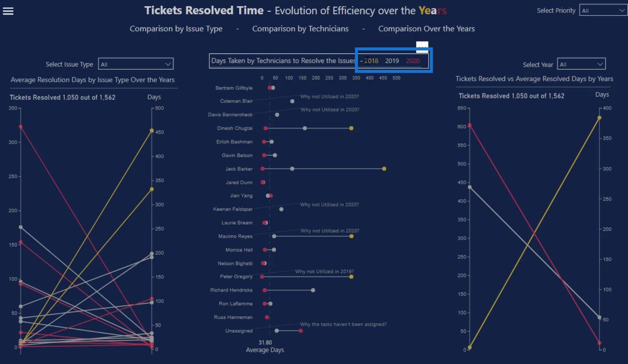Open the Select Priority dropdown

click(603, 11)
